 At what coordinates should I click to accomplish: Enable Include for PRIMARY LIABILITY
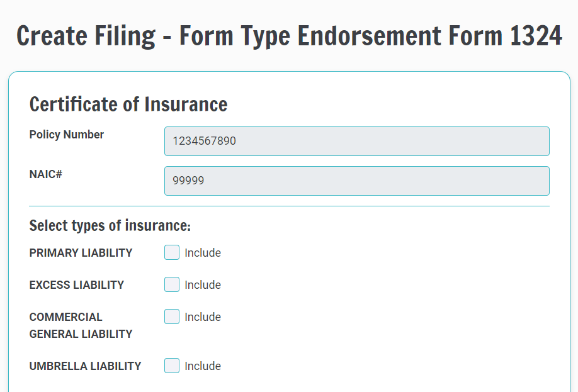[x=171, y=252]
